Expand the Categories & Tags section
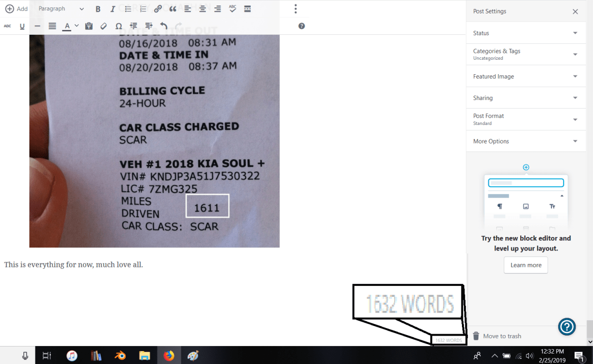This screenshot has height=364, width=593. [x=526, y=54]
